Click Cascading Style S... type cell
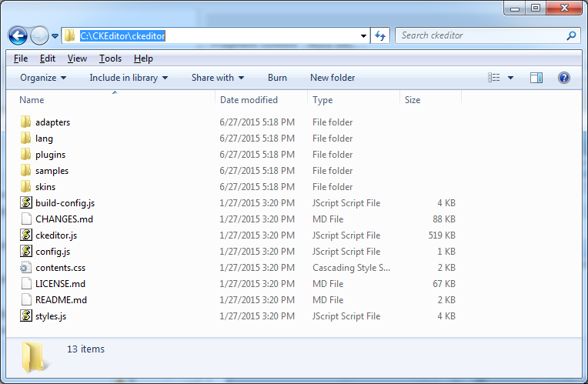The width and height of the screenshot is (588, 384). (x=352, y=267)
